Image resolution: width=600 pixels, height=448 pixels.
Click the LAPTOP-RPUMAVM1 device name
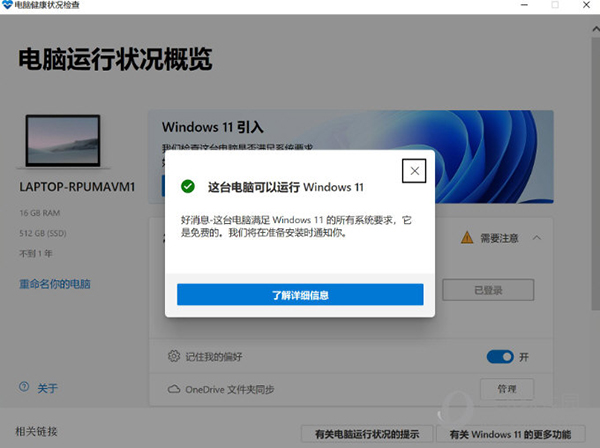77,187
